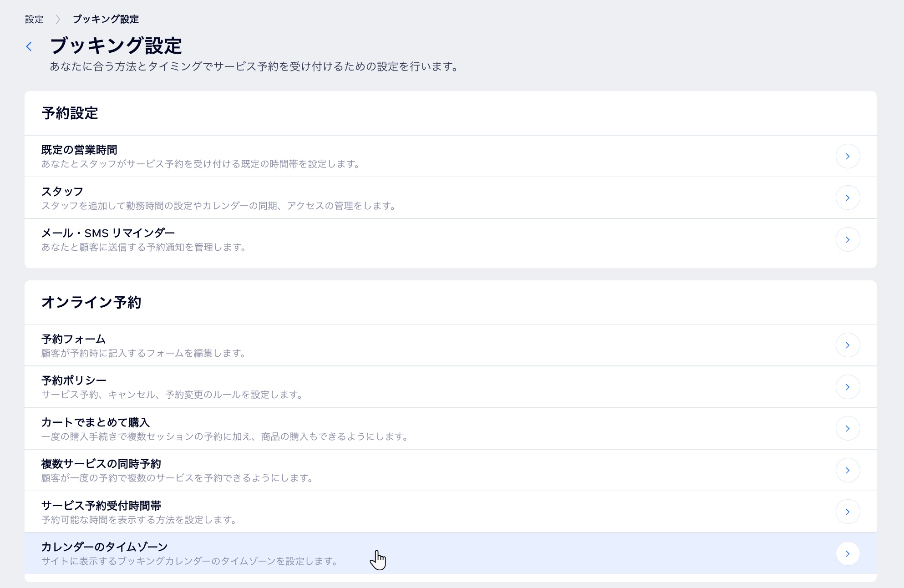Select the 予約ポリシー row title

74,380
